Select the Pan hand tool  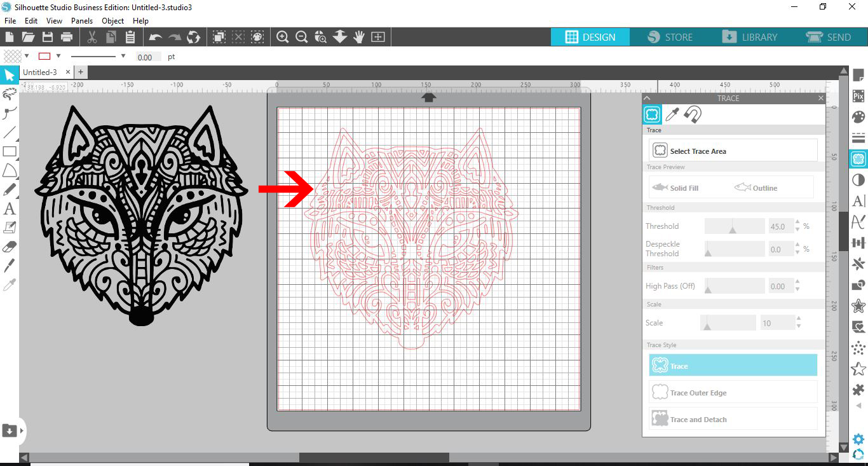pos(359,37)
